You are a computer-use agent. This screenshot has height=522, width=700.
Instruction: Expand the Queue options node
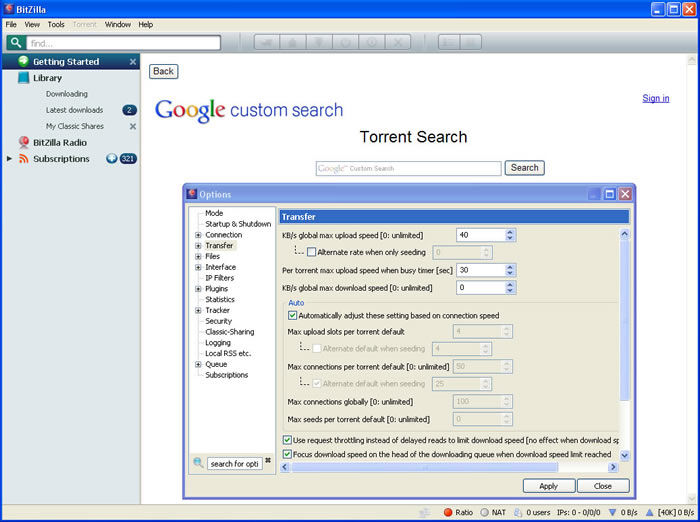click(198, 364)
